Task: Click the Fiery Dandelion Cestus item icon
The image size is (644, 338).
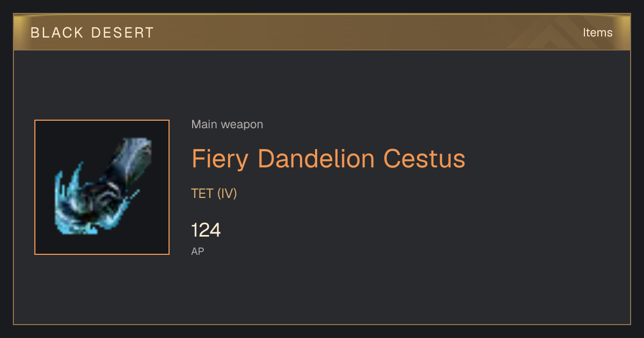Action: [x=103, y=187]
